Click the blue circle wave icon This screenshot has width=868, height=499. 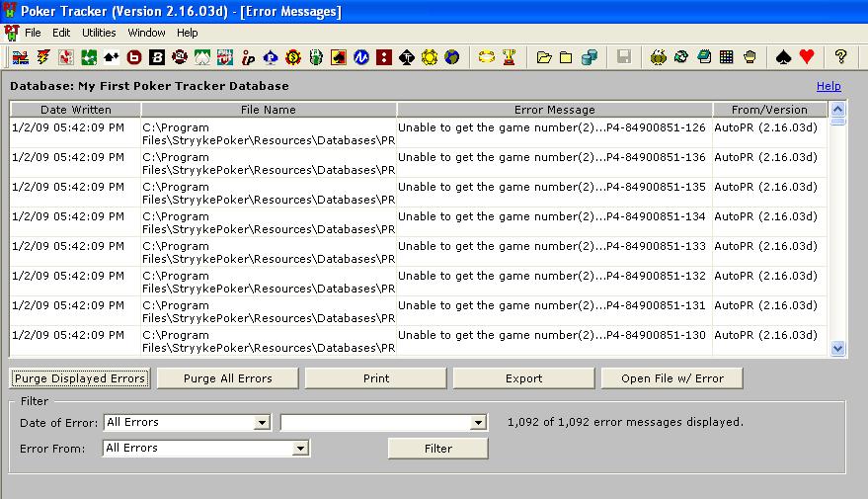pyautogui.click(x=361, y=57)
